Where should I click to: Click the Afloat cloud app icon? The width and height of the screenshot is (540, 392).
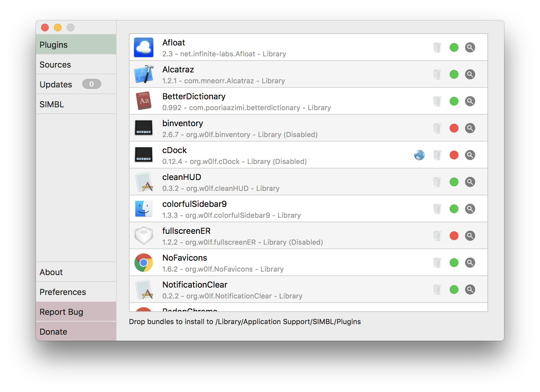pyautogui.click(x=144, y=47)
